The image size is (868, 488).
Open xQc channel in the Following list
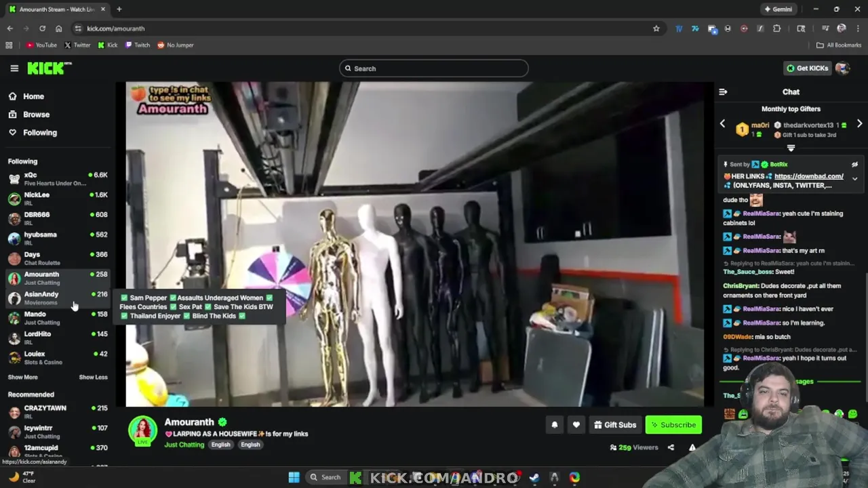click(x=58, y=179)
